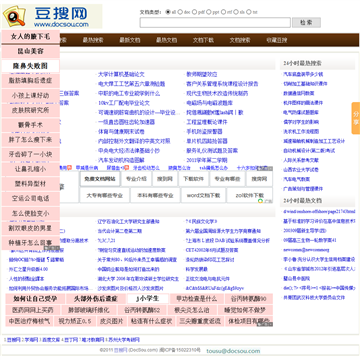
Task: Click the 大专有哪些专业 ad button
Action: pos(104,195)
